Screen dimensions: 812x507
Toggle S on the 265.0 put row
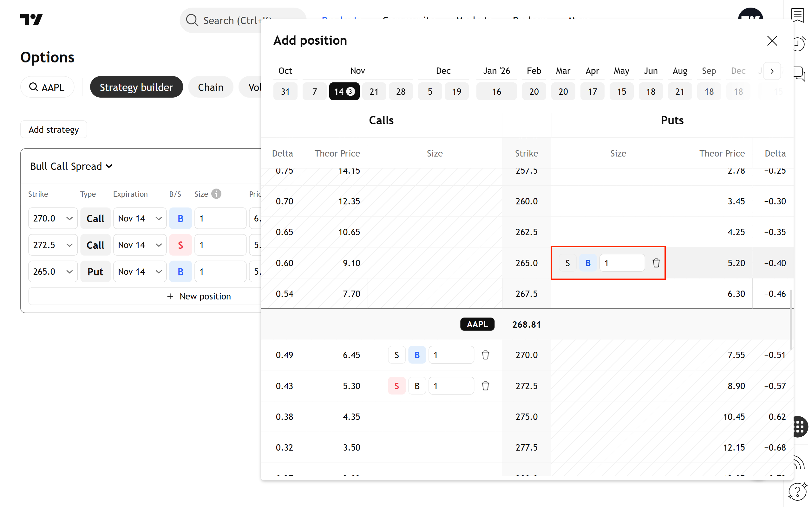567,263
